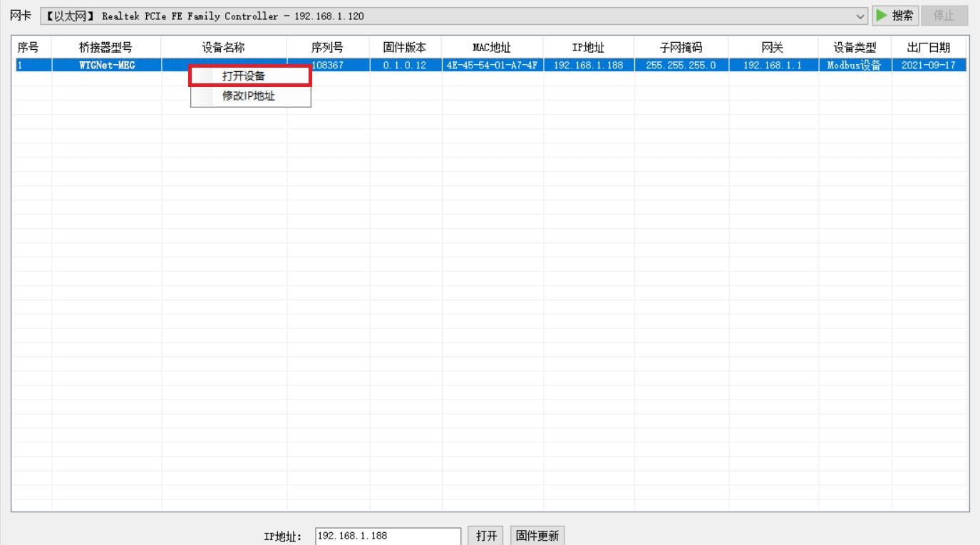
Task: Click the 打开 button beside the IP field
Action: (x=487, y=536)
